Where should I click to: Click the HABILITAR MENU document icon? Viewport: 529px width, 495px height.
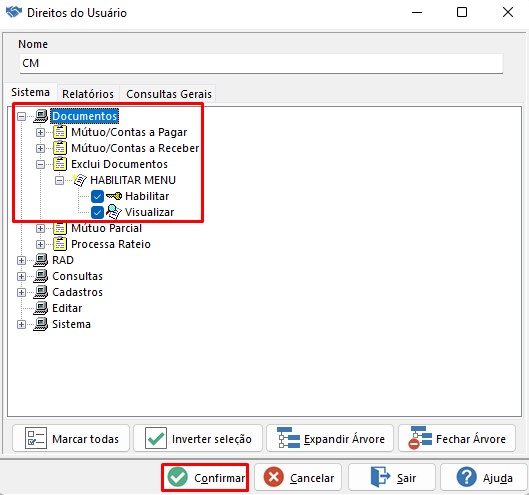pos(80,180)
